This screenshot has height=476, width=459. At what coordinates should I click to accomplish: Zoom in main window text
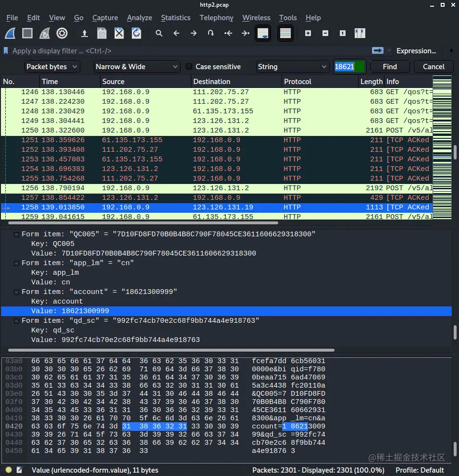pyautogui.click(x=308, y=33)
